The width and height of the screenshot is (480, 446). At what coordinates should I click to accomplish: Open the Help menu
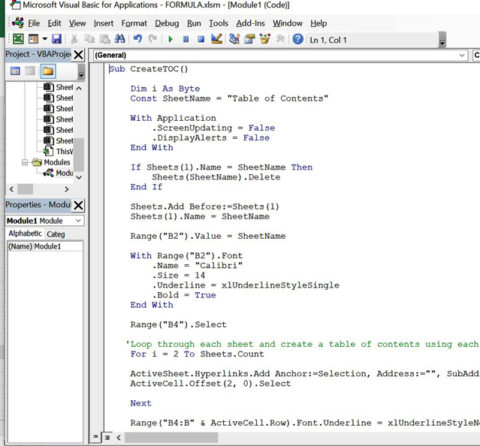(x=319, y=23)
